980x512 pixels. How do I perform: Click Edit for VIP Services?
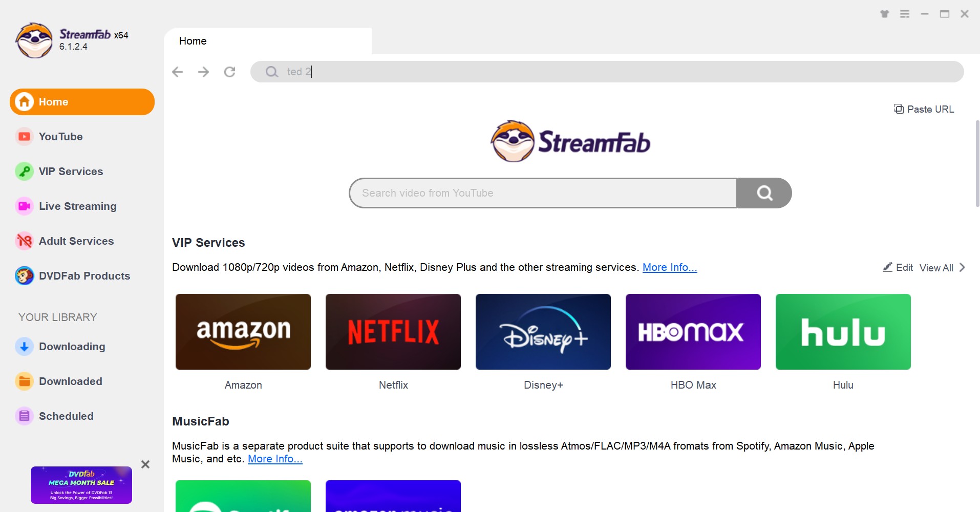[x=898, y=267]
